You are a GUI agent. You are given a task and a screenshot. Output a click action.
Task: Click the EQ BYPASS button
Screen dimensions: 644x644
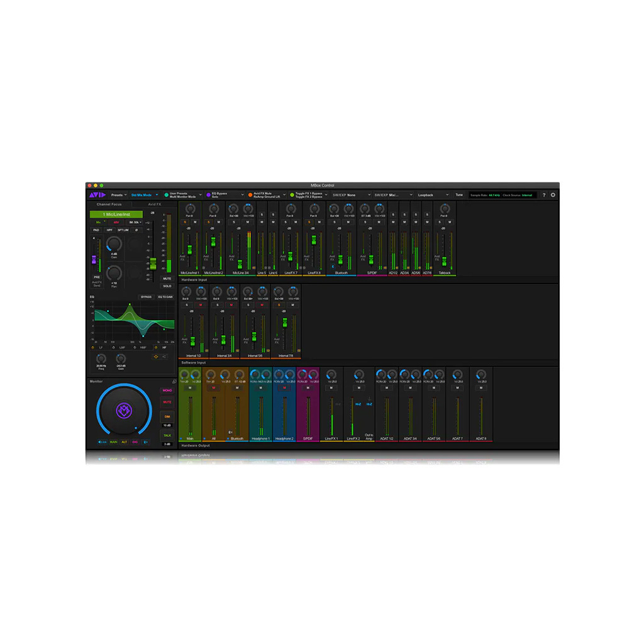pyautogui.click(x=146, y=297)
